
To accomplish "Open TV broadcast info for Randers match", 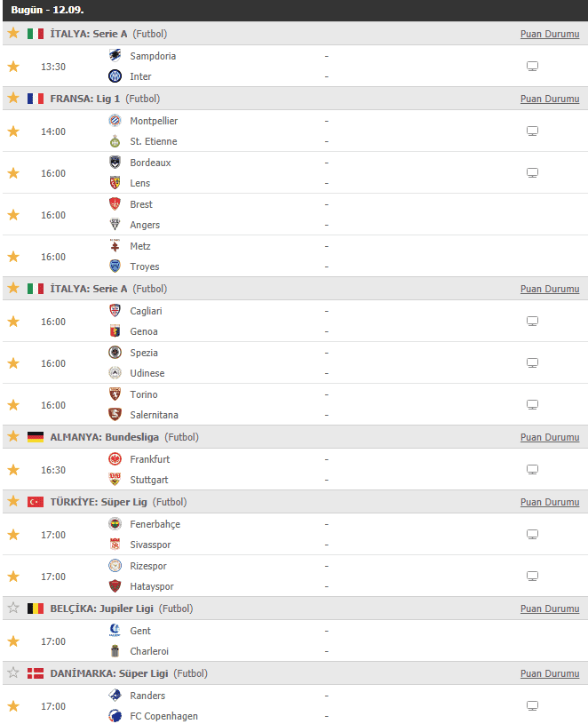I will click(x=532, y=705).
